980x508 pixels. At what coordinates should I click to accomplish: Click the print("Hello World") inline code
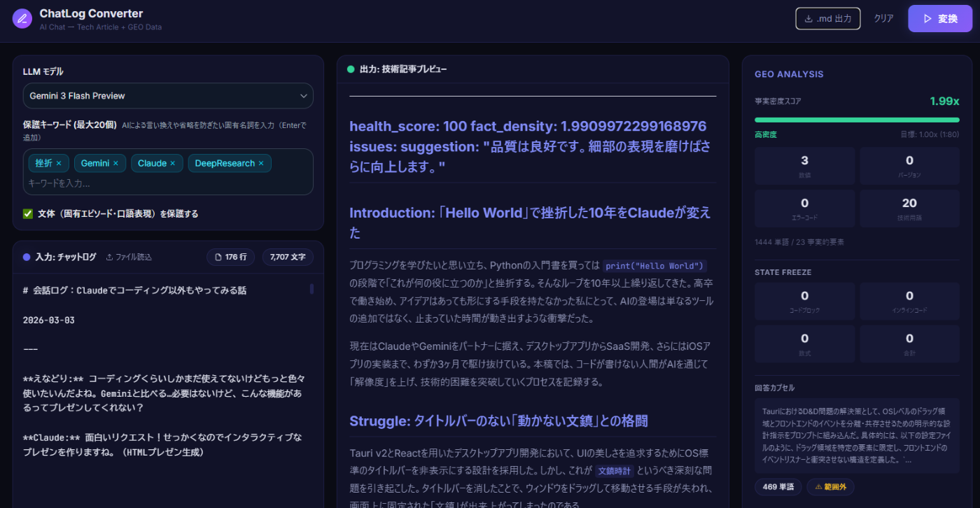(654, 266)
